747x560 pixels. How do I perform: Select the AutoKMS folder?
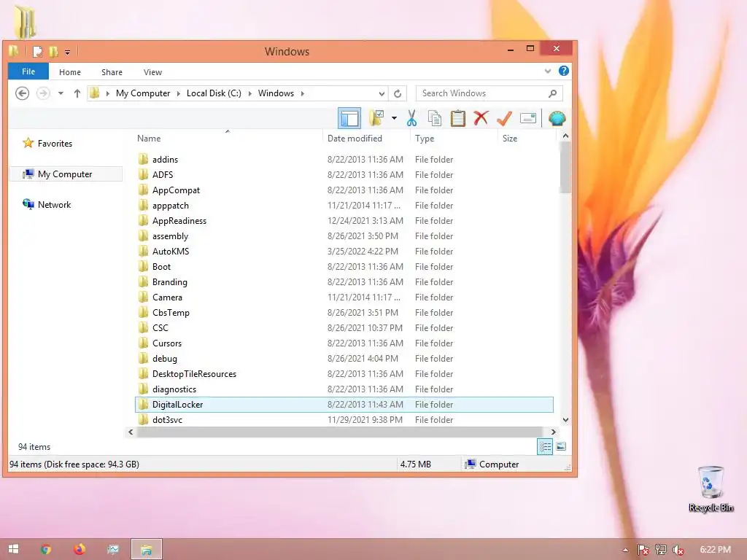click(344, 252)
